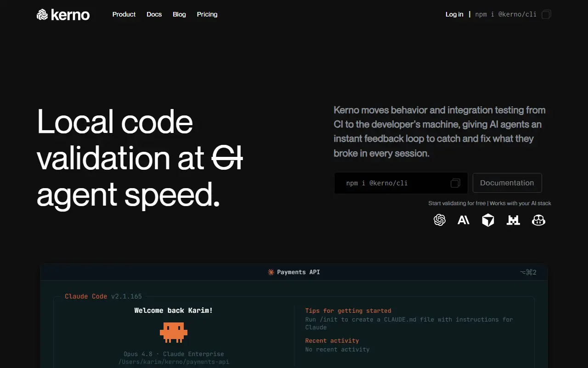Viewport: 588px width, 368px height.
Task: Click the /Users/karim/kerno/payments-api path
Action: (x=174, y=362)
